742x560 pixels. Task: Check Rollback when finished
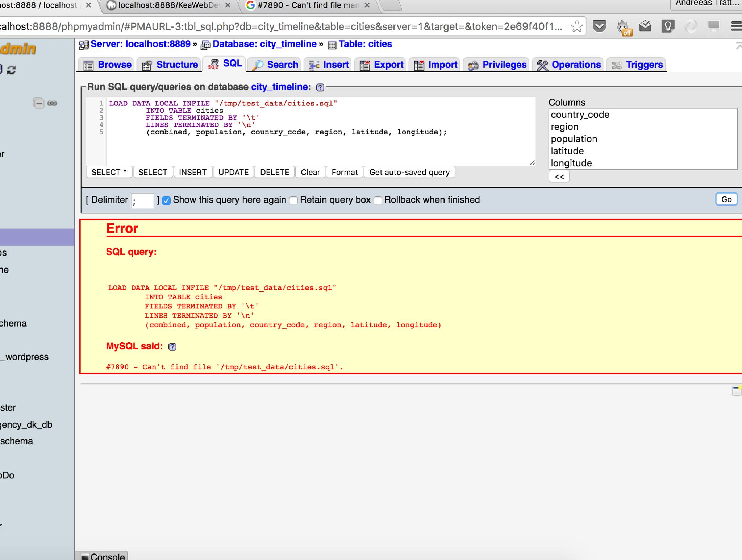(378, 200)
